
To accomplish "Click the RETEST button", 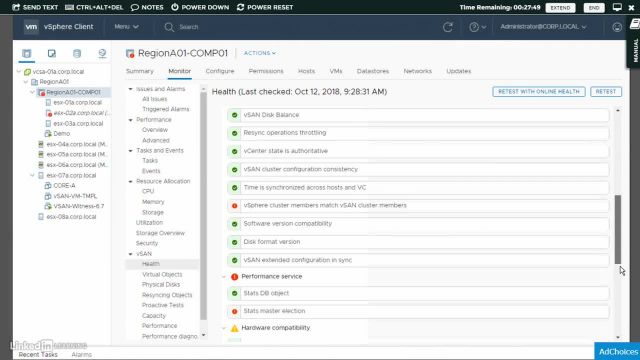I will pos(606,91).
